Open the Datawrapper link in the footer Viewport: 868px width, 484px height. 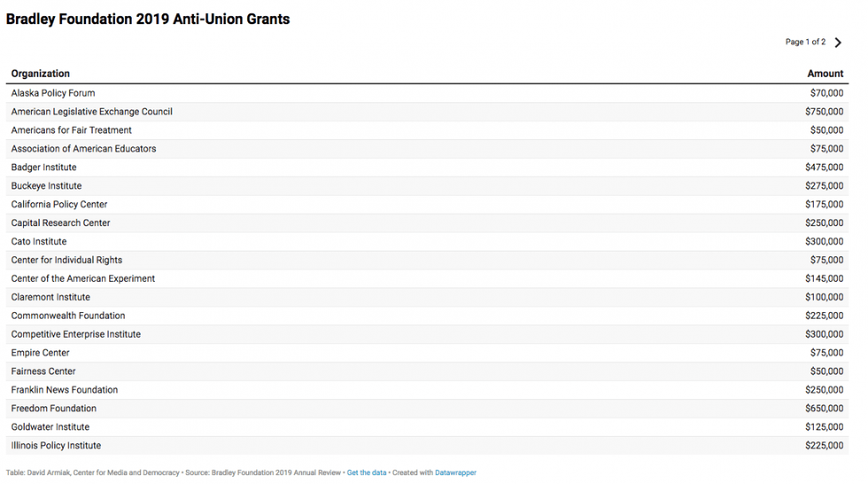tap(455, 472)
